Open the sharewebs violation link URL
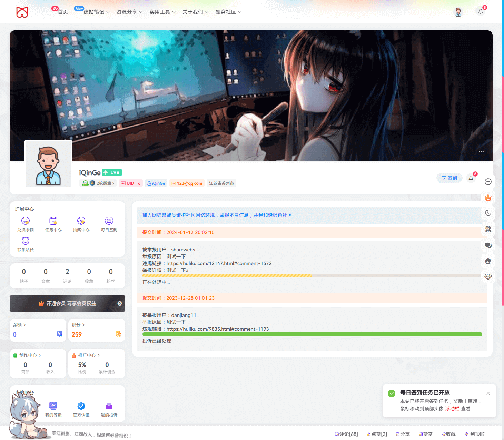Viewport: 504px width, 440px height. [219, 263]
